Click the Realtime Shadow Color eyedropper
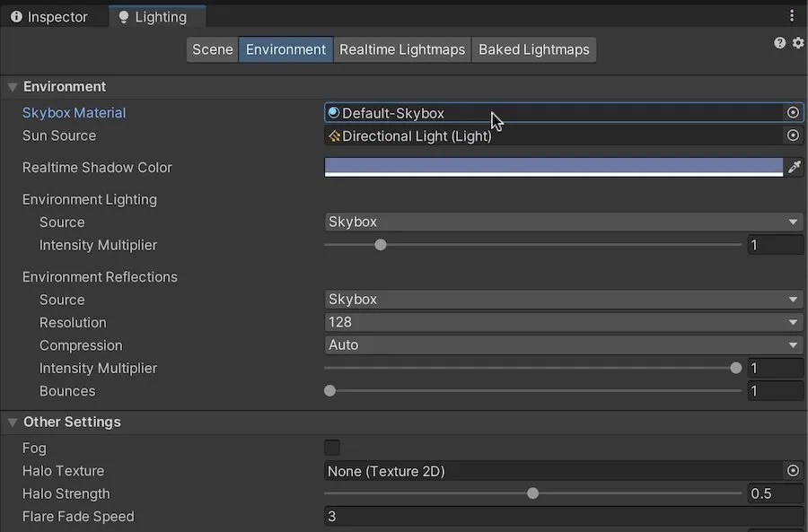Image resolution: width=808 pixels, height=532 pixels. (794, 167)
